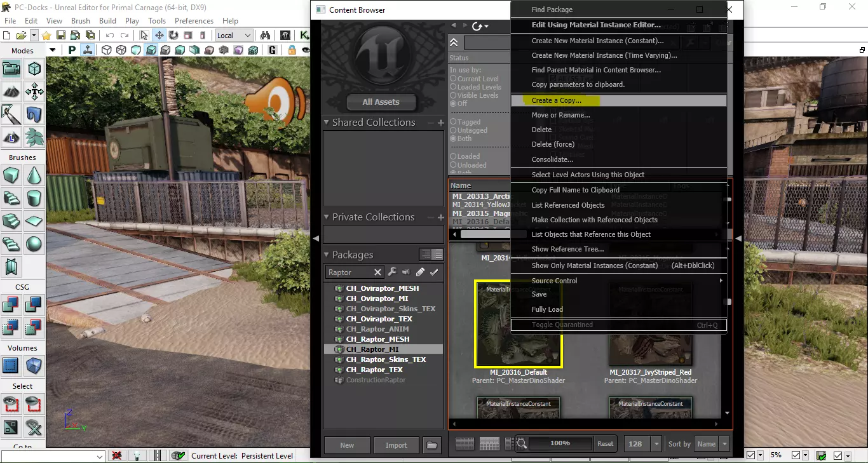Enable Rotation mode widget
868x463 pixels.
click(x=173, y=36)
